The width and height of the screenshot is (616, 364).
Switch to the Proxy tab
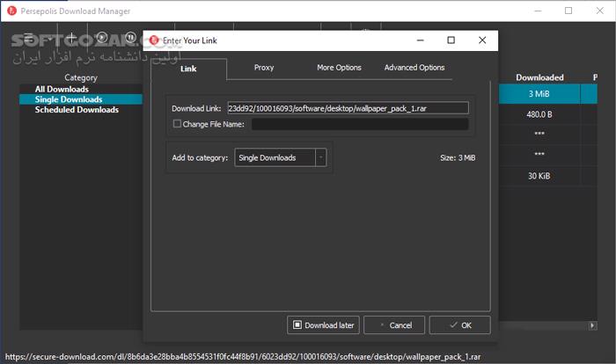pyautogui.click(x=264, y=68)
